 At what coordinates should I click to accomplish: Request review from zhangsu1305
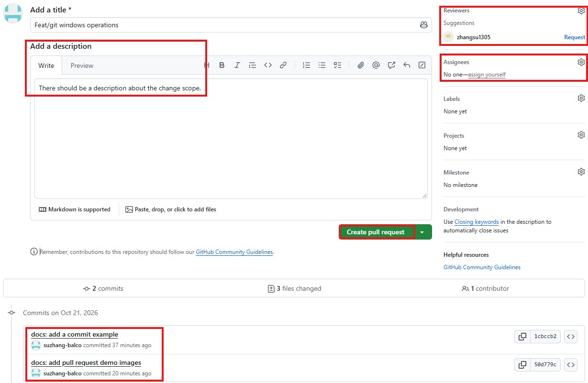point(575,37)
